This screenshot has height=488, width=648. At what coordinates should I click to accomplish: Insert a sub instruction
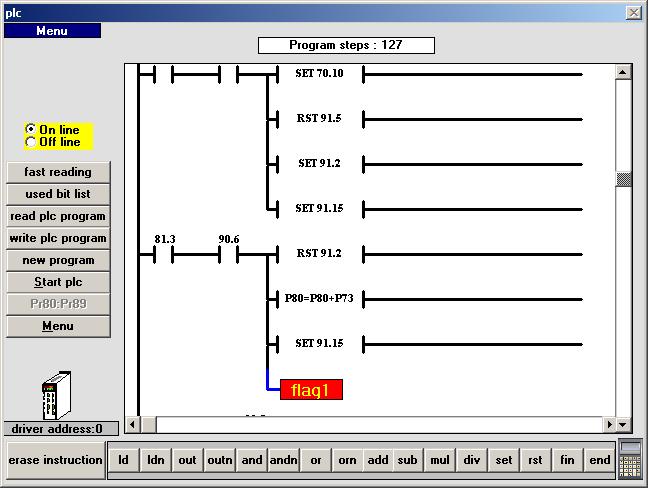click(407, 460)
